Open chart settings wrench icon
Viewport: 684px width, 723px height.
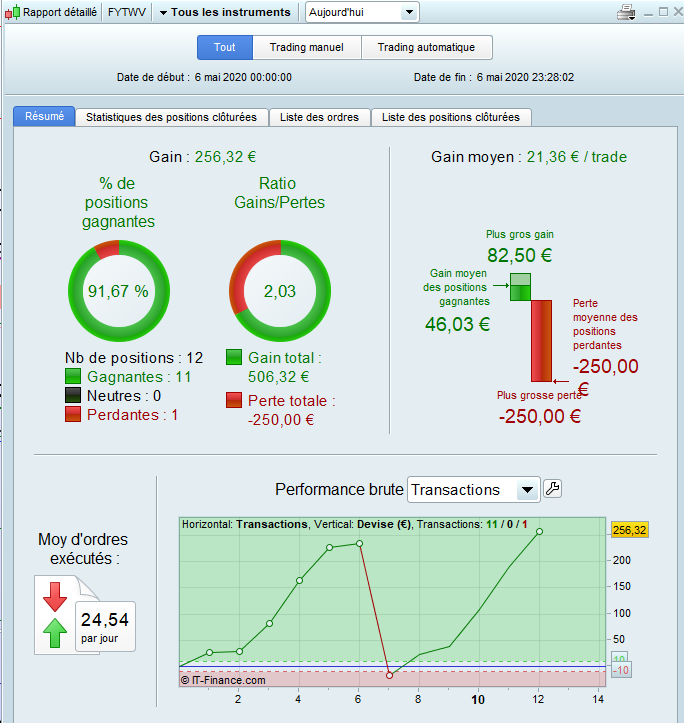(552, 489)
